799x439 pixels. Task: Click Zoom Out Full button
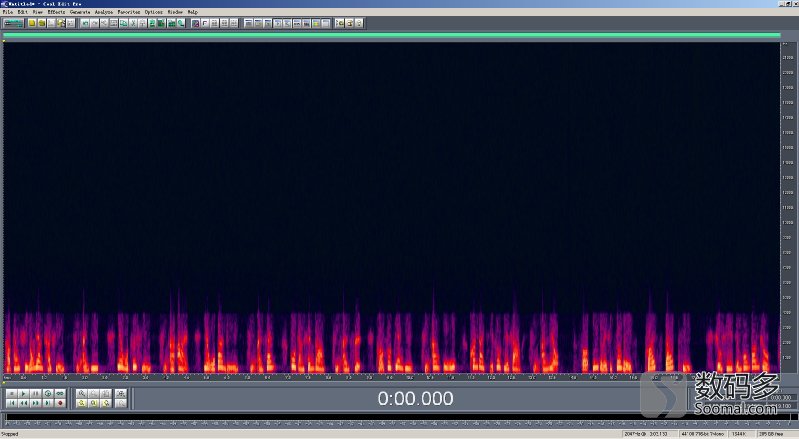[x=106, y=393]
